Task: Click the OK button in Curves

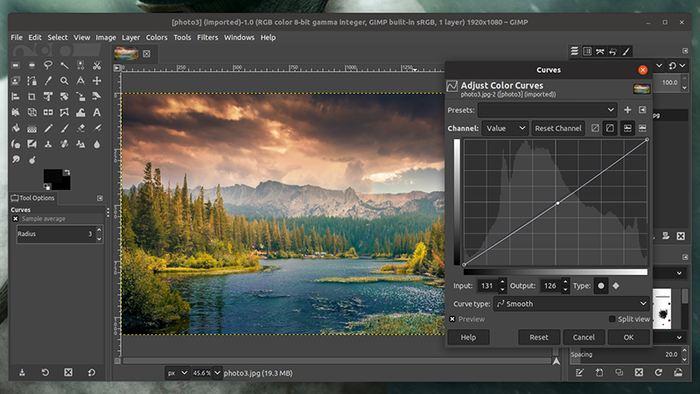Action: (629, 337)
